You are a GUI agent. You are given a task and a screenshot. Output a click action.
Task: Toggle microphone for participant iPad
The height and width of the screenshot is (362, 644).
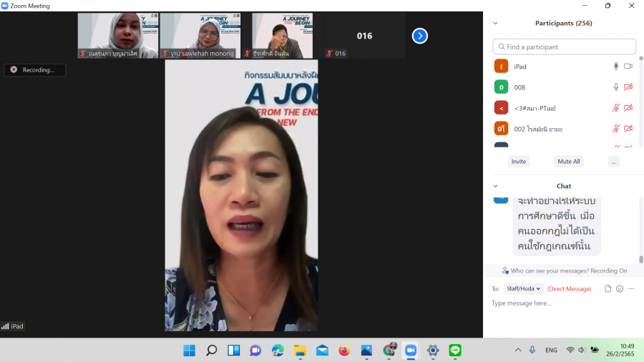coord(615,67)
